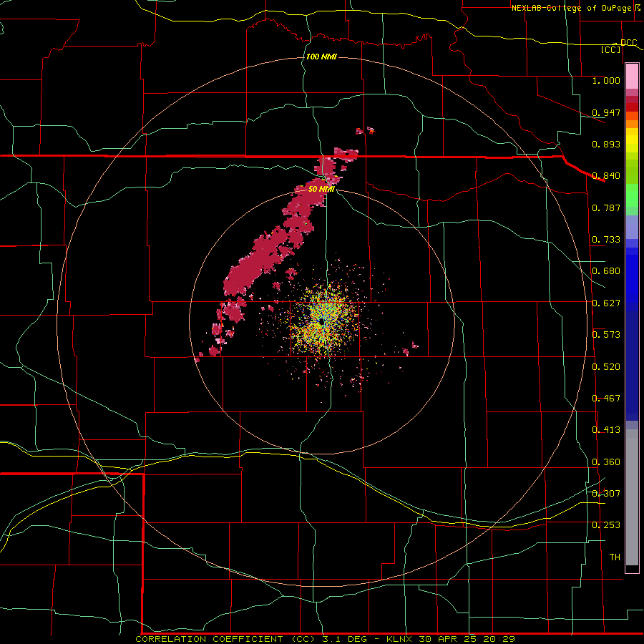Click the 0.627 scale value

[606, 303]
